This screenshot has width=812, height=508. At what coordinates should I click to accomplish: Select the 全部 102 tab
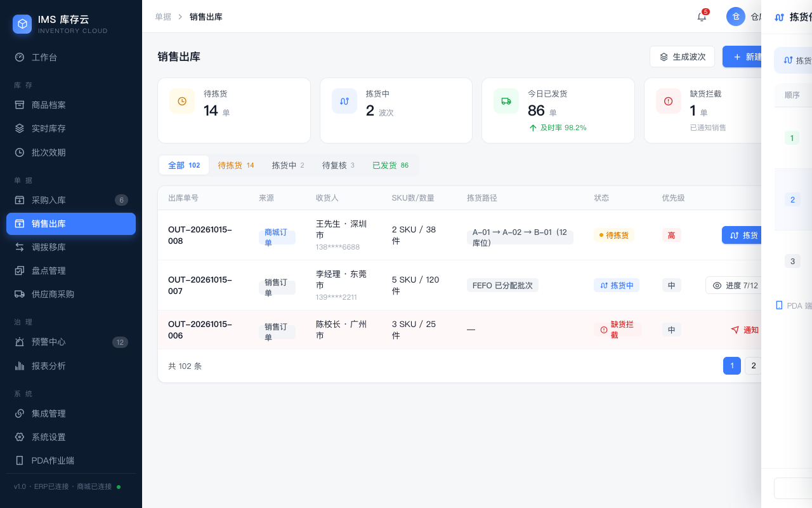(x=184, y=165)
